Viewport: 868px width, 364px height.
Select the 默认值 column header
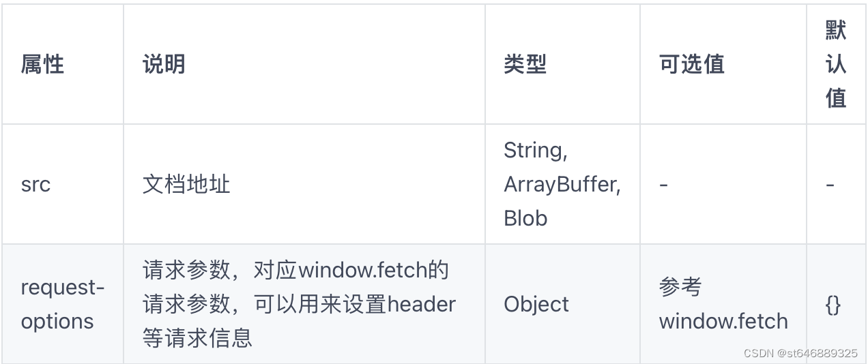(835, 64)
